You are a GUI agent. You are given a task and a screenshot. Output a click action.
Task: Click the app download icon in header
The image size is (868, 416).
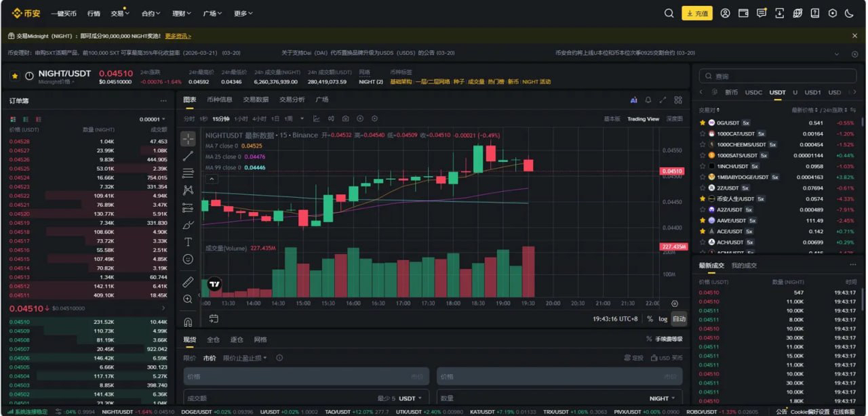click(779, 13)
